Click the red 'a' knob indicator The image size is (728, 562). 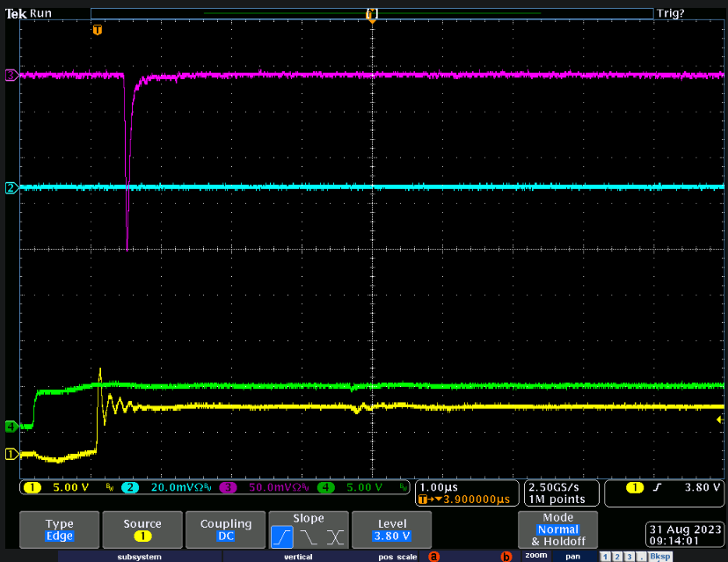tap(433, 556)
